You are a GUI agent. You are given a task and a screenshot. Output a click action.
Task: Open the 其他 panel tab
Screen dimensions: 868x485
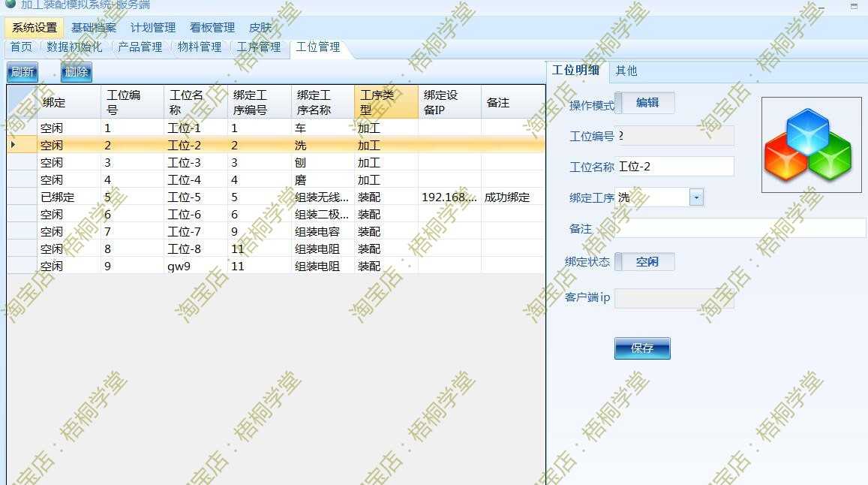click(626, 71)
